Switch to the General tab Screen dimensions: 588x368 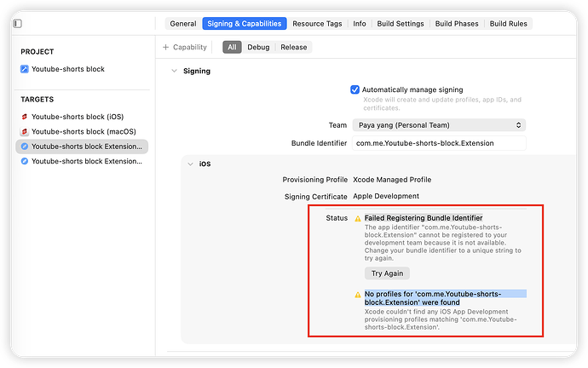(183, 24)
